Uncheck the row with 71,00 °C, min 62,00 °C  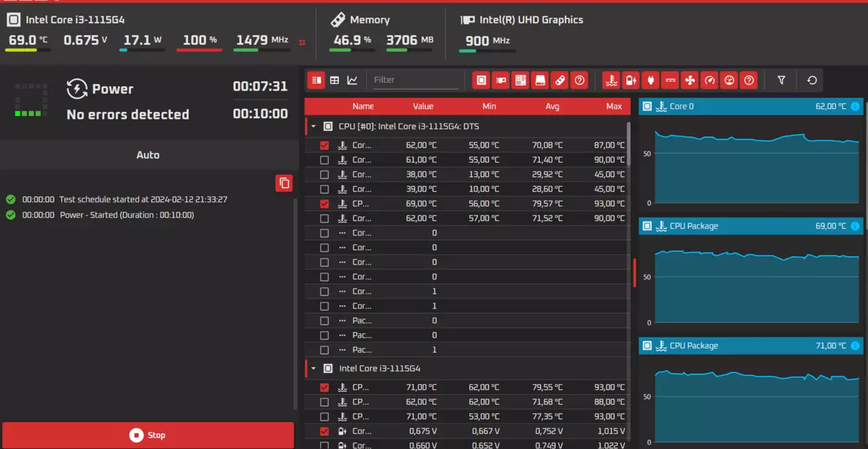[324, 387]
